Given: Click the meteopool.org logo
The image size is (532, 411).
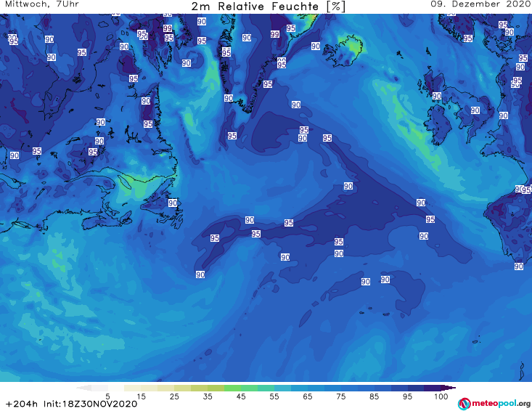Looking at the screenshot, I should click(x=494, y=404).
